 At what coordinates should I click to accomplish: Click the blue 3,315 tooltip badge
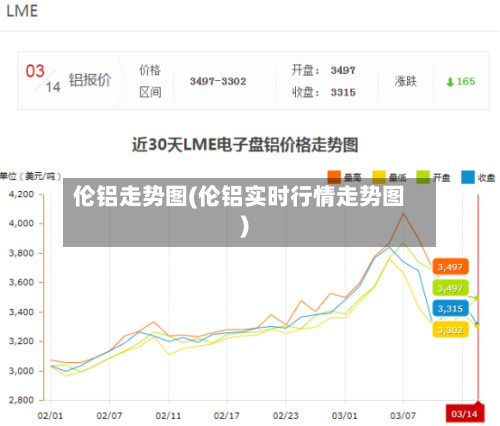450,308
